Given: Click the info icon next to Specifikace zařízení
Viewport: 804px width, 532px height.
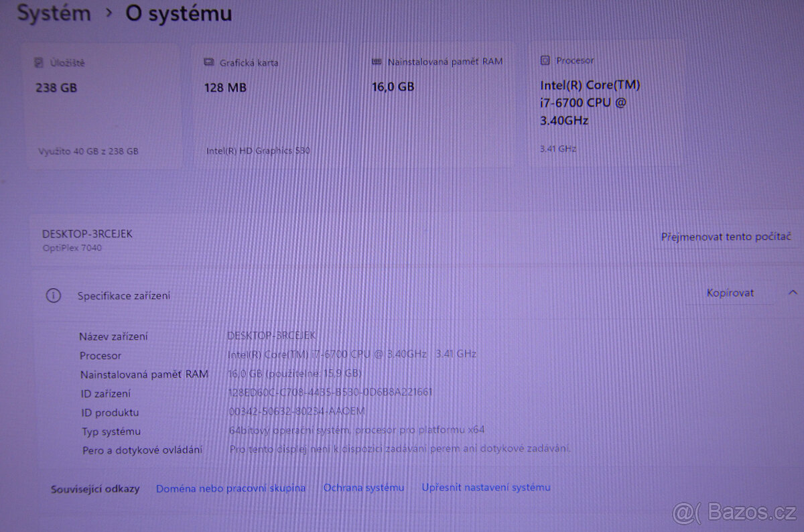Looking at the screenshot, I should 54,295.
